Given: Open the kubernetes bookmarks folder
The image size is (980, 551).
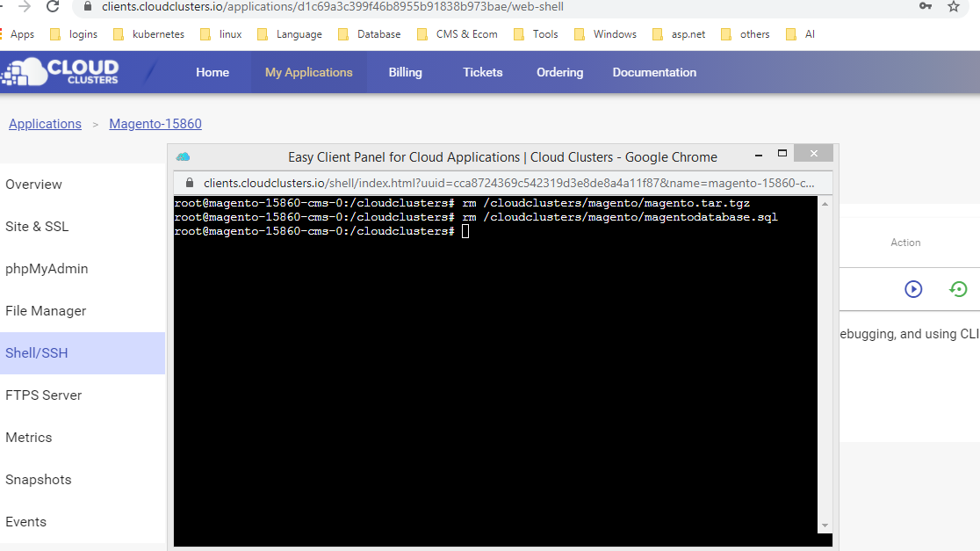Looking at the screenshot, I should pos(149,34).
